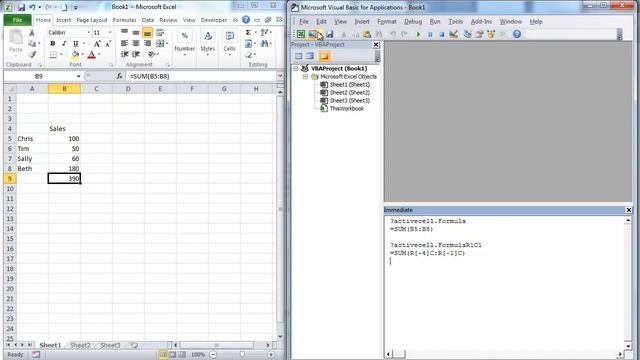
Task: Open the Excel Formulas ribbon tab
Action: click(x=124, y=20)
